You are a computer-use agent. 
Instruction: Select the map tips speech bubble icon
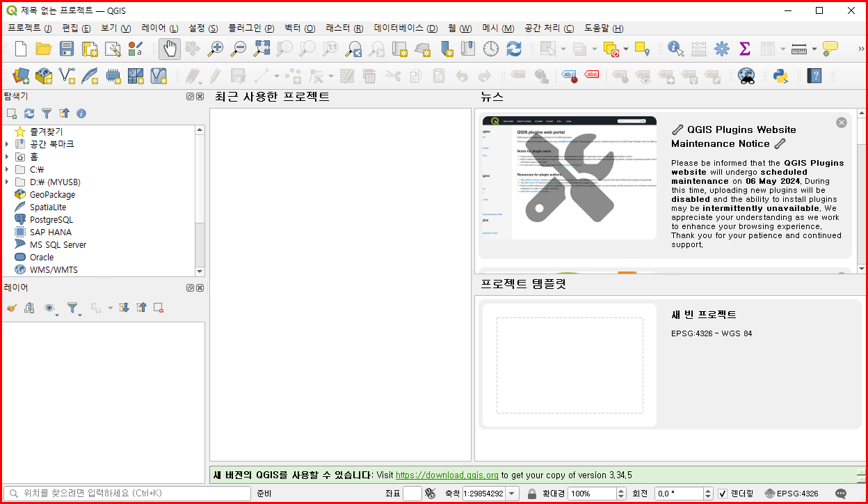pyautogui.click(x=830, y=49)
